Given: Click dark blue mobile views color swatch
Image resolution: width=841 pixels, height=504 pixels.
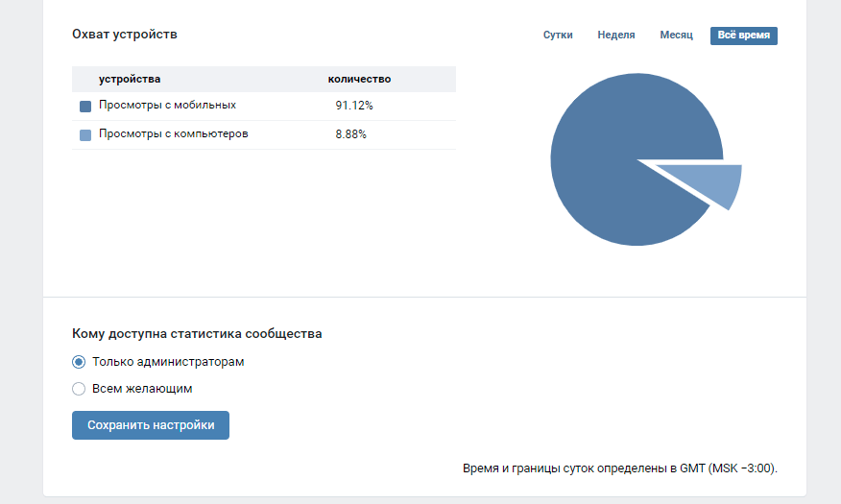Looking at the screenshot, I should coord(85,107).
